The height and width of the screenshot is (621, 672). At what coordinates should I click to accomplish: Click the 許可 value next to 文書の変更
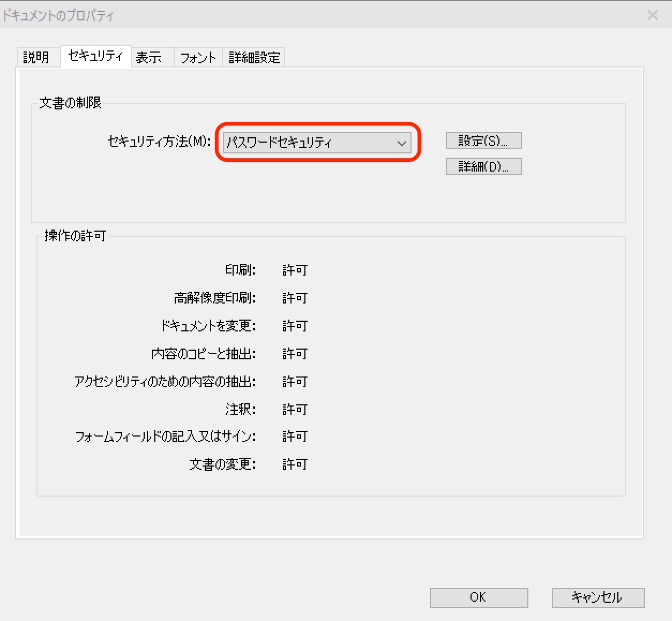295,464
